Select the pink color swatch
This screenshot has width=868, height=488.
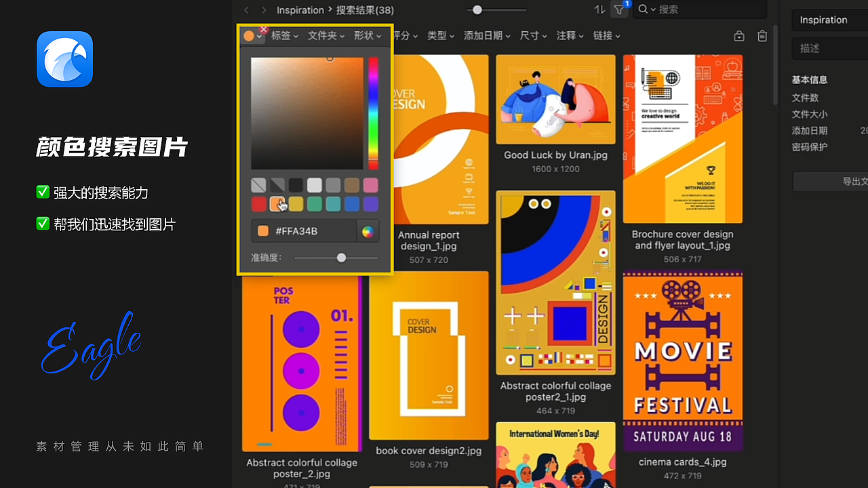[370, 185]
